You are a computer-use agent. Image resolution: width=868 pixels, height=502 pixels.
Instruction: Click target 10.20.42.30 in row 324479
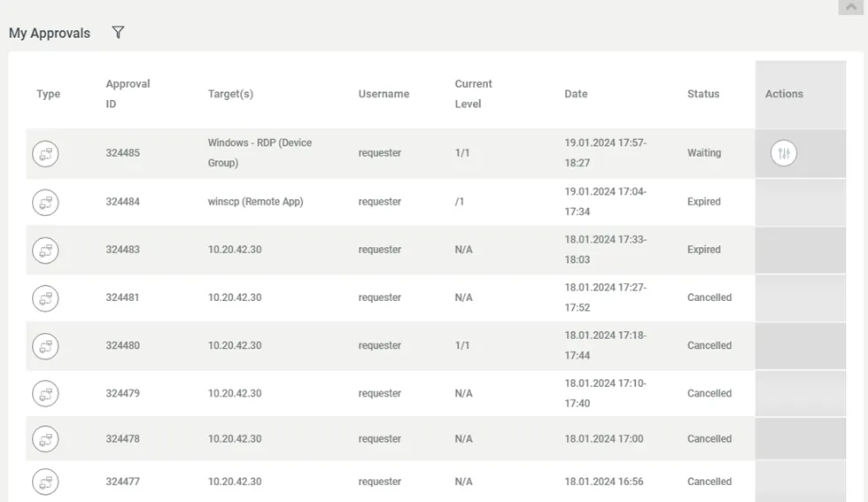pyautogui.click(x=235, y=393)
